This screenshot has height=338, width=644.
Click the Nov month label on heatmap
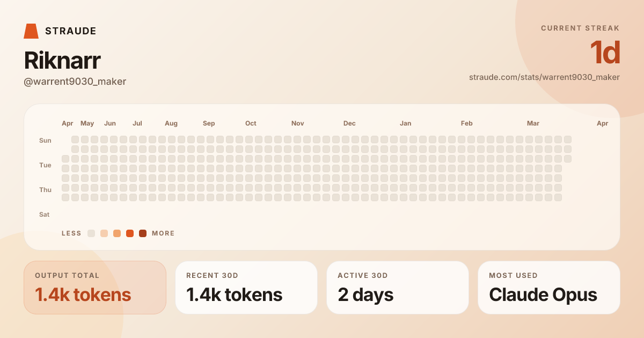point(298,123)
